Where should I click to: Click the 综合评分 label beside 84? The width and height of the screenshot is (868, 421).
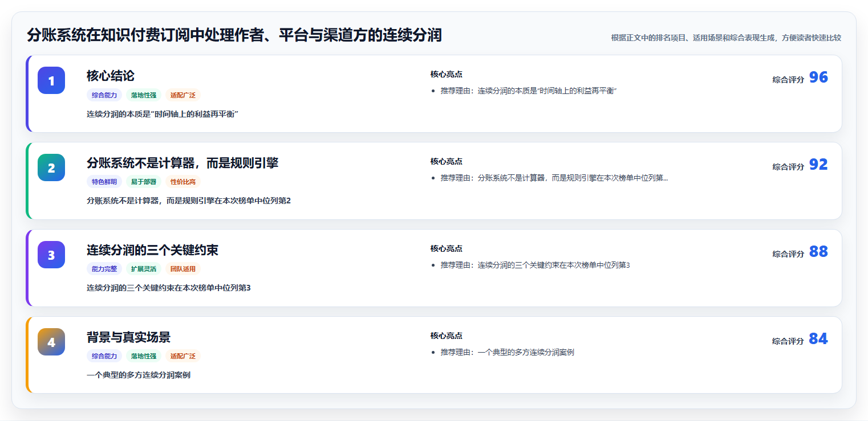[x=788, y=341]
